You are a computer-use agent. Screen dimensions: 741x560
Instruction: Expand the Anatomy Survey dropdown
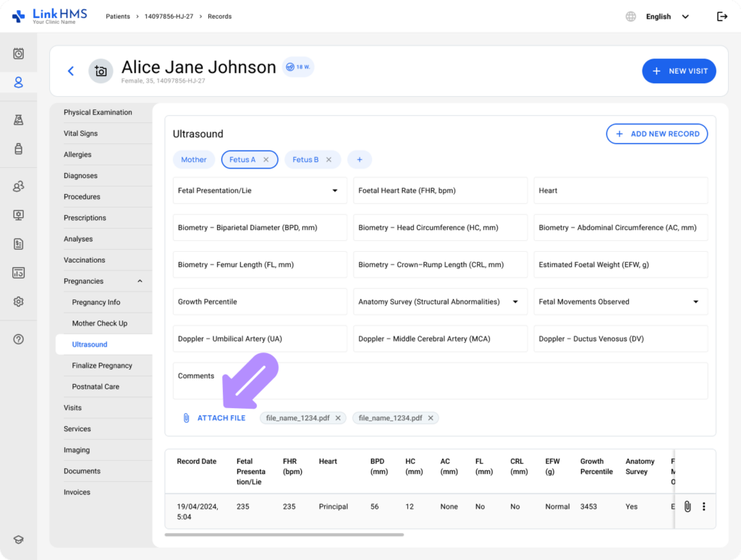coord(515,302)
